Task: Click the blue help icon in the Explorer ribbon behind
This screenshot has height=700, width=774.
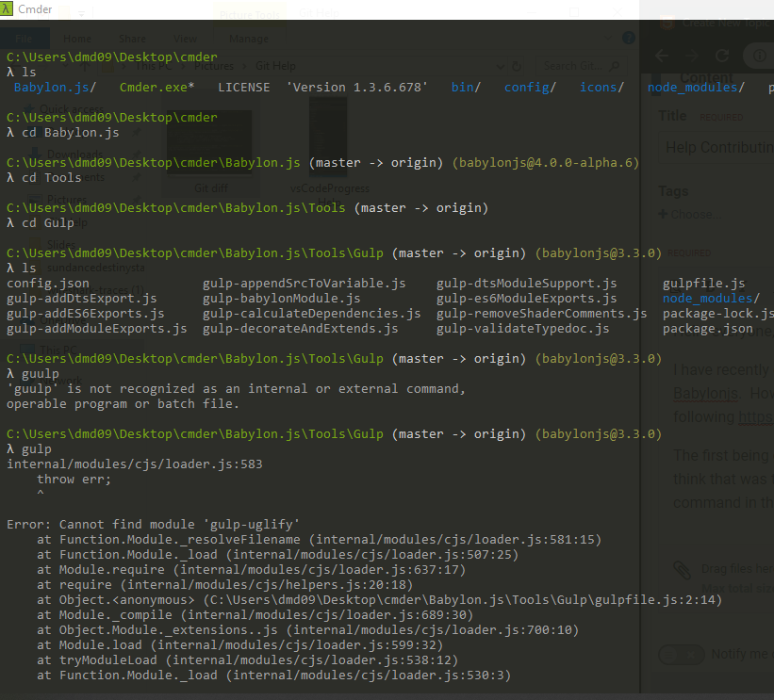Action: click(x=629, y=38)
